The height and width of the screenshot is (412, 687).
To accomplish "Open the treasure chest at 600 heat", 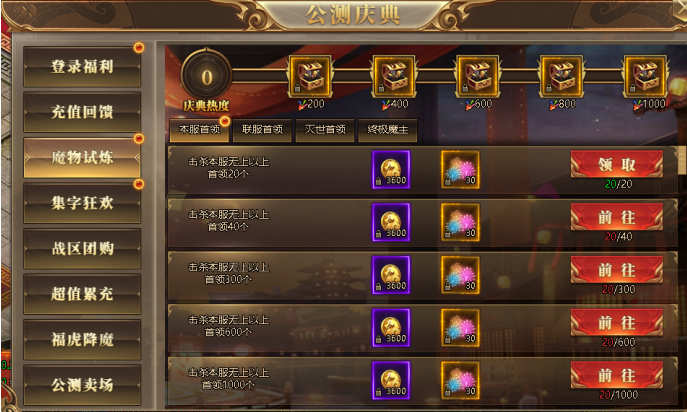I will point(478,76).
